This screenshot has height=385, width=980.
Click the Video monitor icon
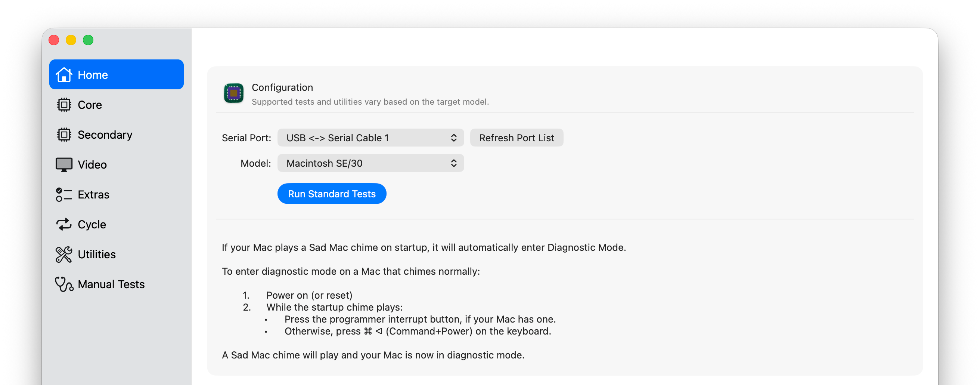[x=63, y=164]
